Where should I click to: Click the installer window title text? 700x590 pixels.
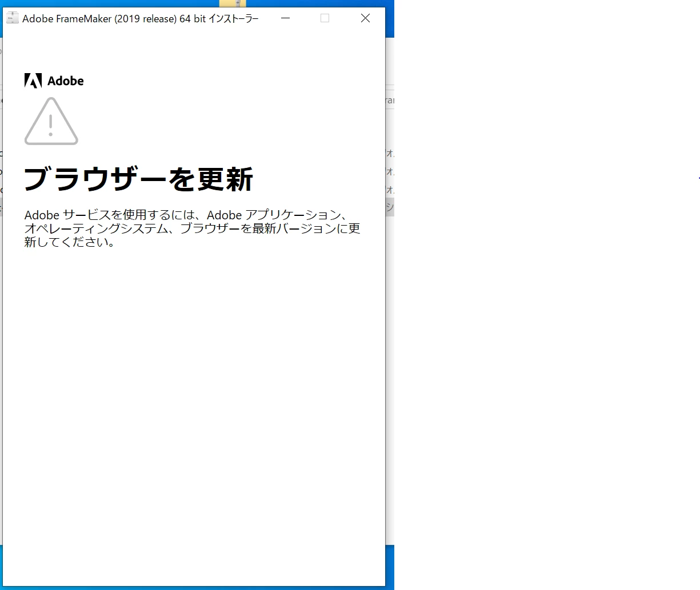coord(141,18)
